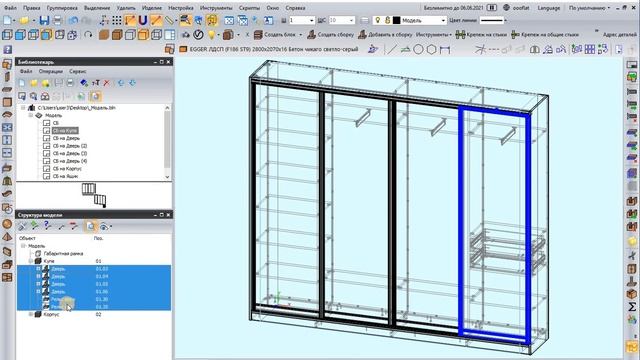Select the blue shaded cube view icon
640x360 pixels.
[x=20, y=35]
